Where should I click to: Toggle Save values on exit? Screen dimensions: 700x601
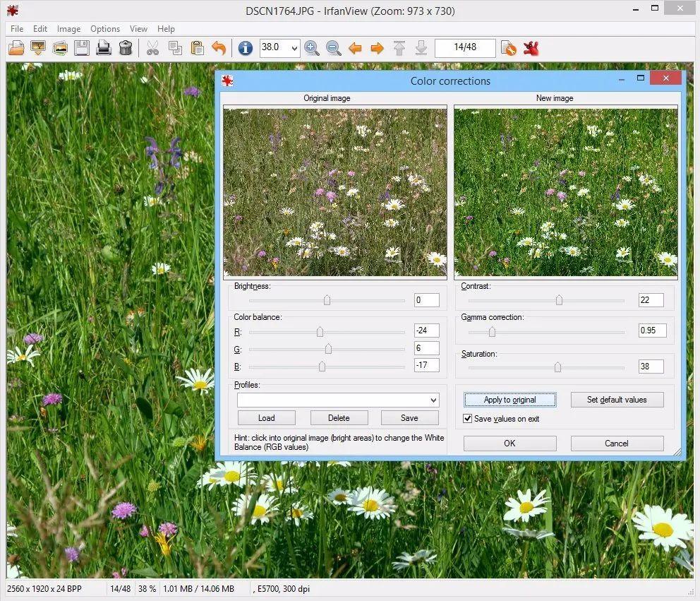467,418
